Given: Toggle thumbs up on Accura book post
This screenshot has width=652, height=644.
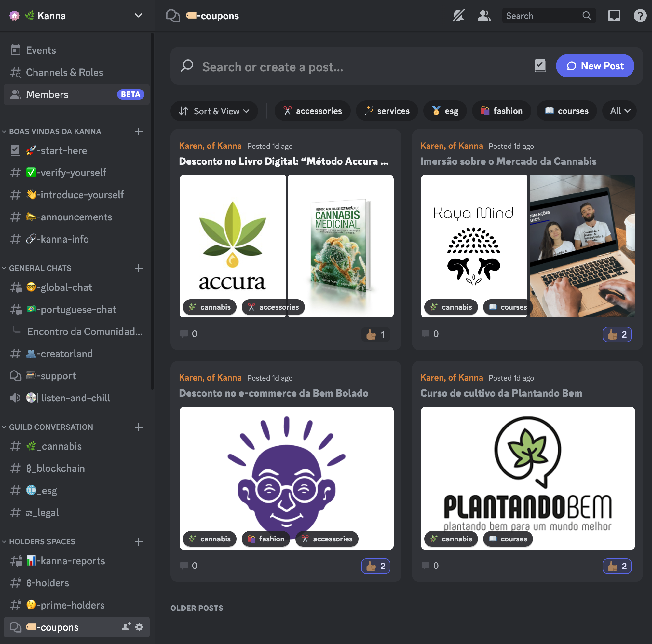Looking at the screenshot, I should 375,334.
